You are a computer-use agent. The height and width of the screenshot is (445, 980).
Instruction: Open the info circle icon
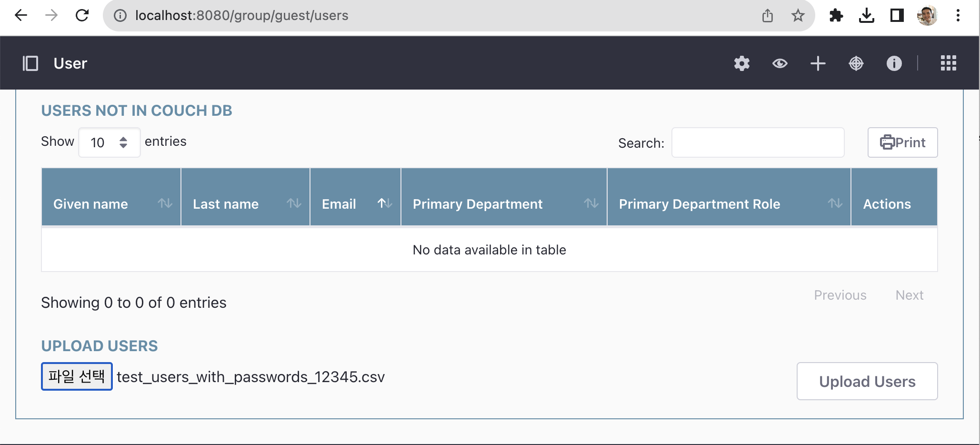894,63
